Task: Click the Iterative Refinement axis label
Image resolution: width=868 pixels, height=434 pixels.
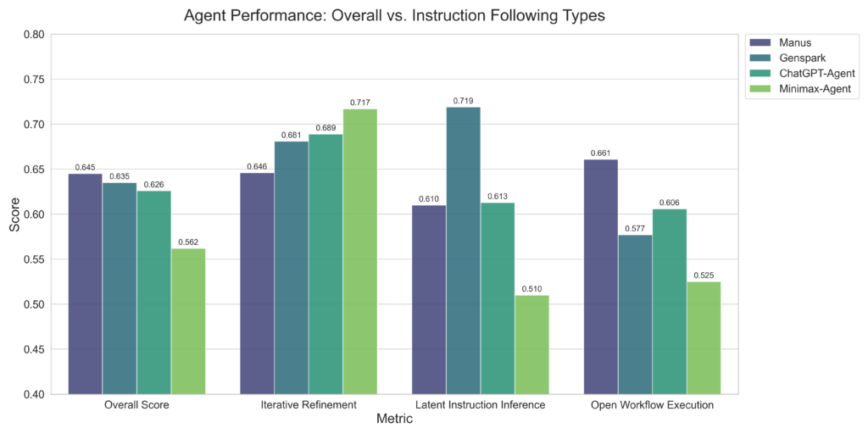Action: coord(309,405)
